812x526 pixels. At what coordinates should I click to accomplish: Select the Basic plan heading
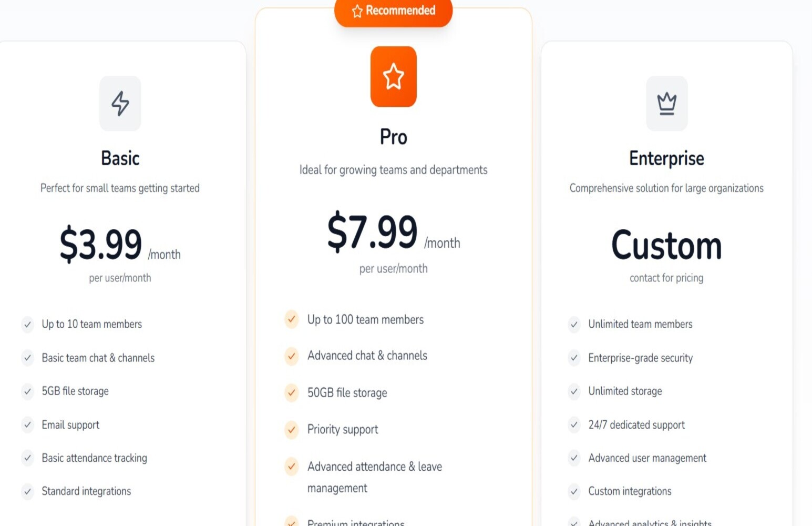[120, 158]
